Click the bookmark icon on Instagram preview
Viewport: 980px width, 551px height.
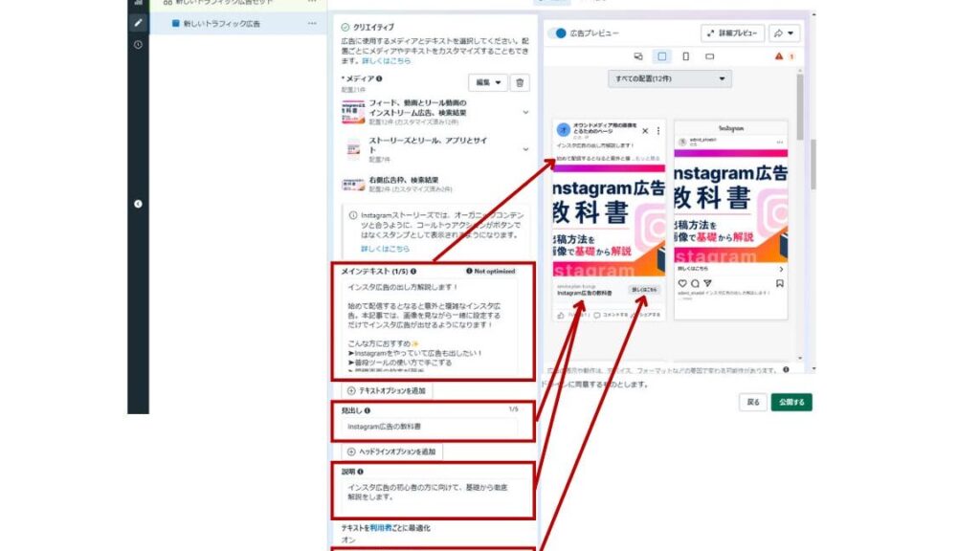coord(780,283)
